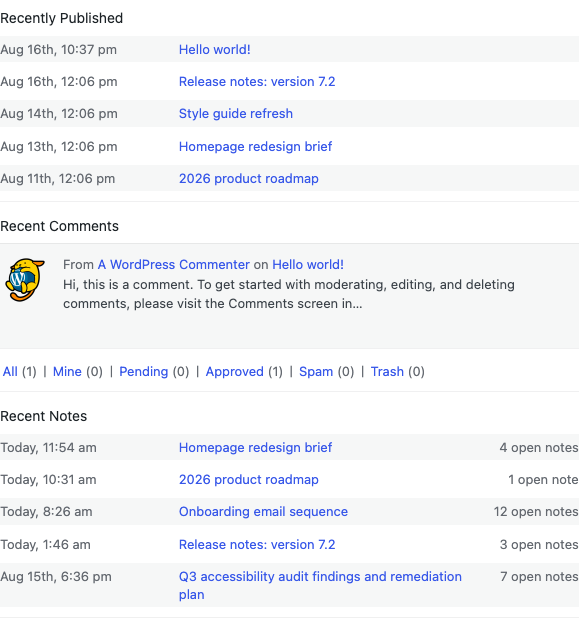Click the 'Aug 13th, 12:06 pm' date
Image resolution: width=579 pixels, height=618 pixels.
[x=59, y=147]
